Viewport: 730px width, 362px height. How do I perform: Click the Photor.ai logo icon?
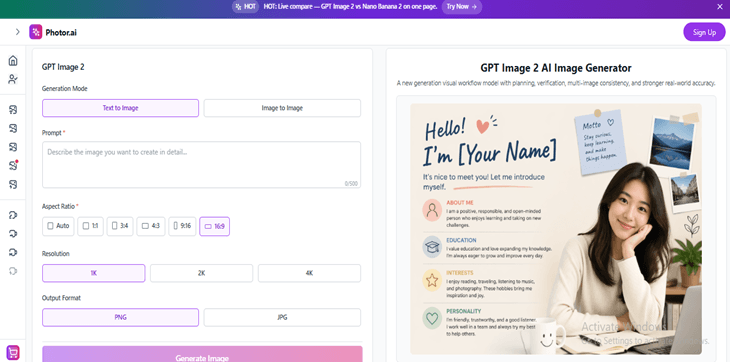click(35, 32)
